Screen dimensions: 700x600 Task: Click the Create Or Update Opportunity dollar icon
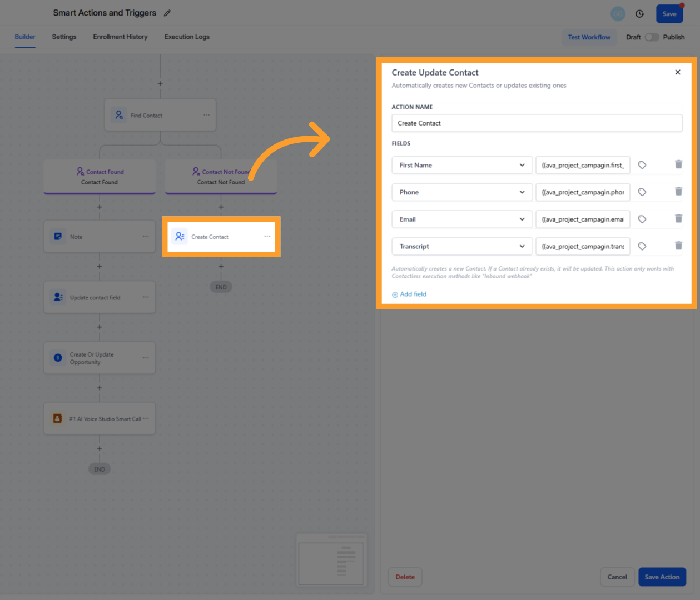(58, 357)
